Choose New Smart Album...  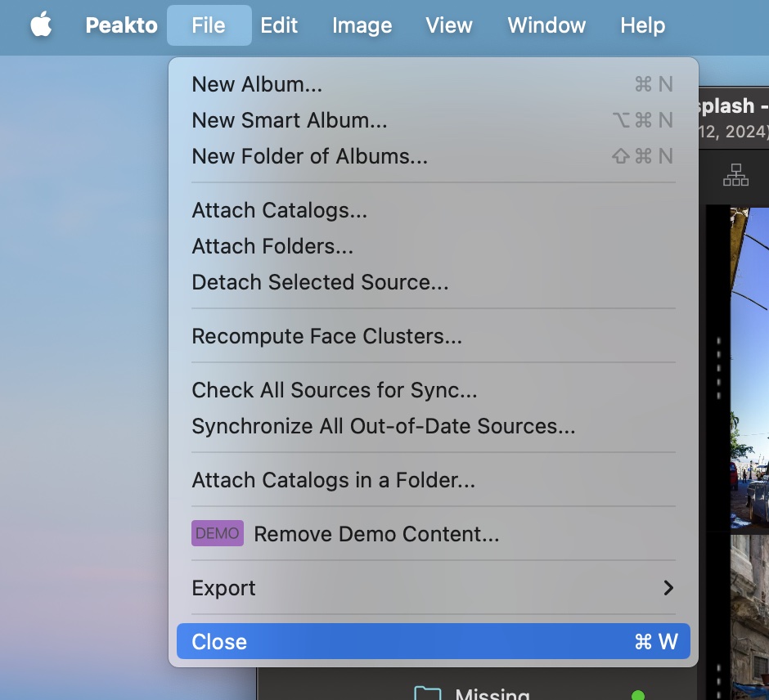pyautogui.click(x=434, y=120)
